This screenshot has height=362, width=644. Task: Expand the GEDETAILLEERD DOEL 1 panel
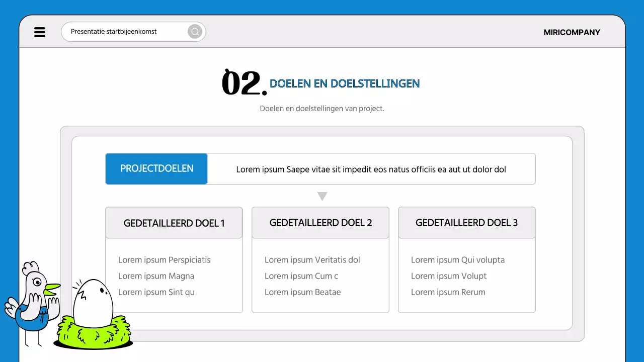[x=174, y=222]
